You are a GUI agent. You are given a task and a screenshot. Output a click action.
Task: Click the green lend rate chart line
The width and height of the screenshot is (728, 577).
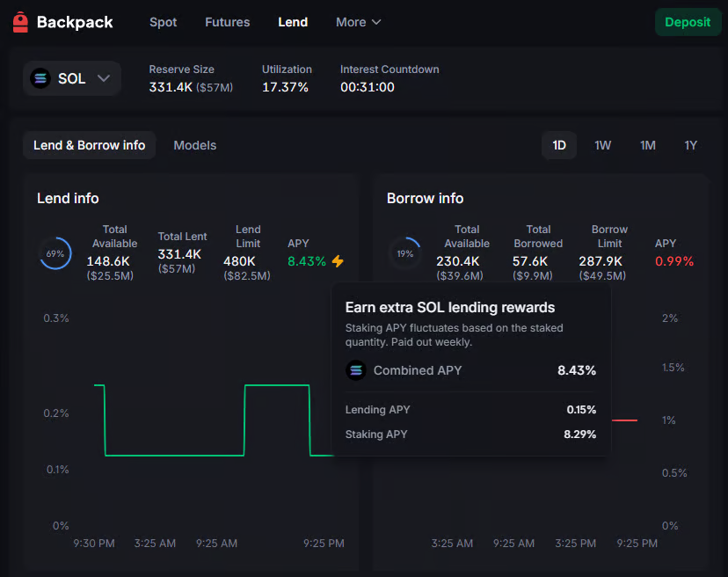tap(176, 455)
